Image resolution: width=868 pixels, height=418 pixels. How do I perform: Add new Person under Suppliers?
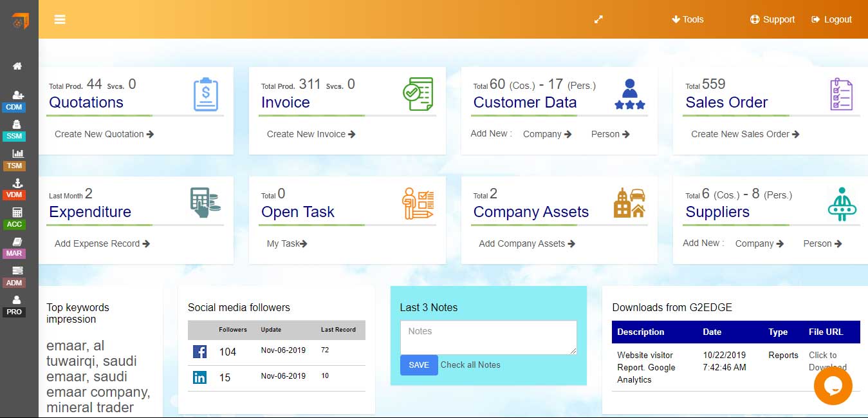pyautogui.click(x=822, y=243)
